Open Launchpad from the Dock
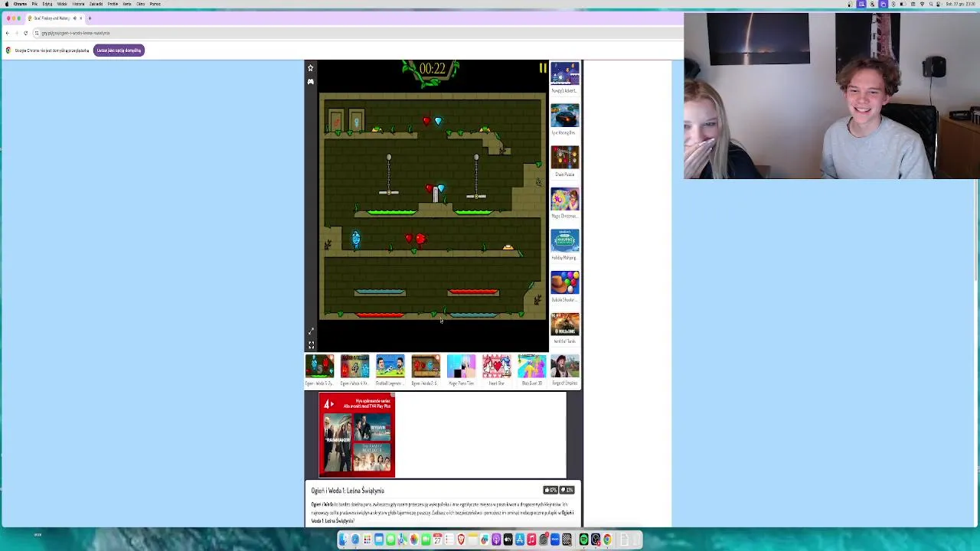This screenshot has height=551, width=980. click(367, 540)
